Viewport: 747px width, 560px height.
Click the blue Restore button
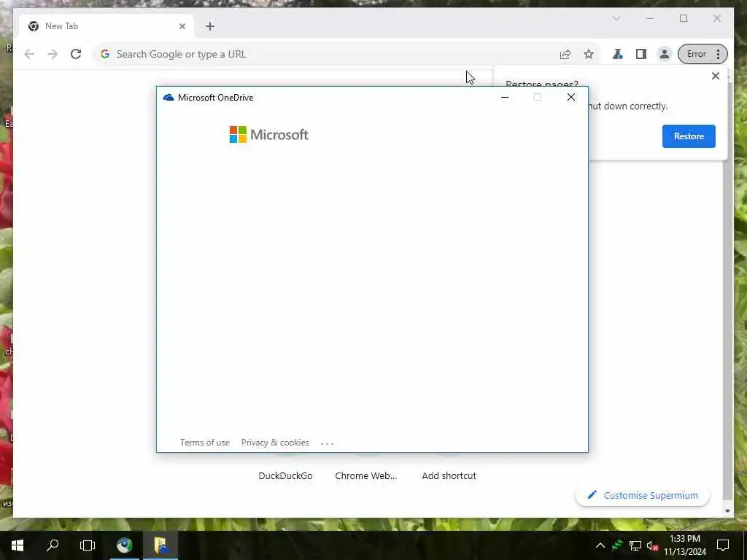pos(689,136)
